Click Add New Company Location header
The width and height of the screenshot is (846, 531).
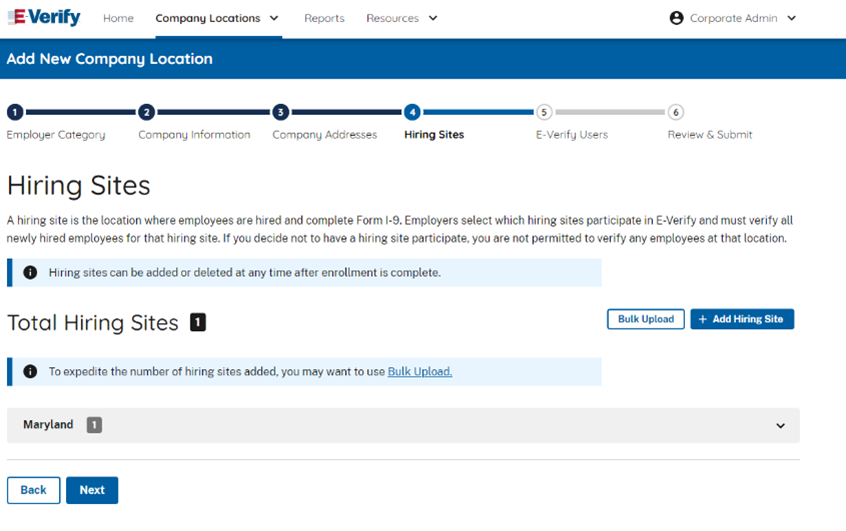tap(110, 59)
